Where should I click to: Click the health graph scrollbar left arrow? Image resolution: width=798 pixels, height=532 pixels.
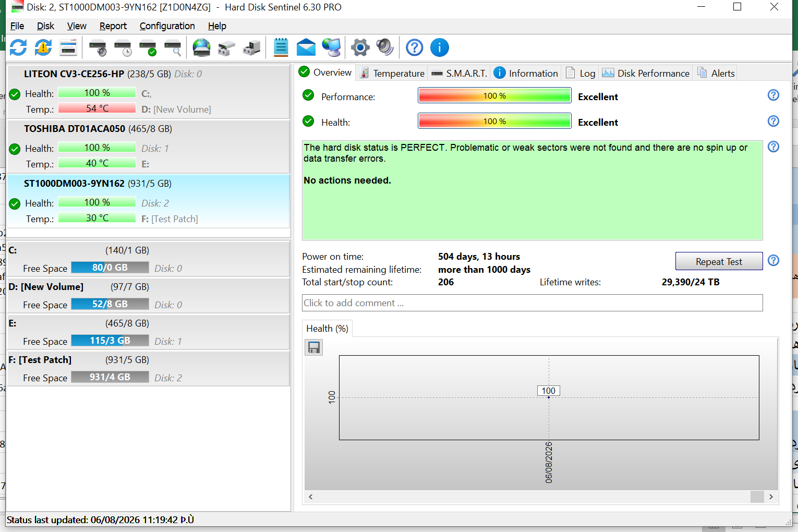click(311, 497)
